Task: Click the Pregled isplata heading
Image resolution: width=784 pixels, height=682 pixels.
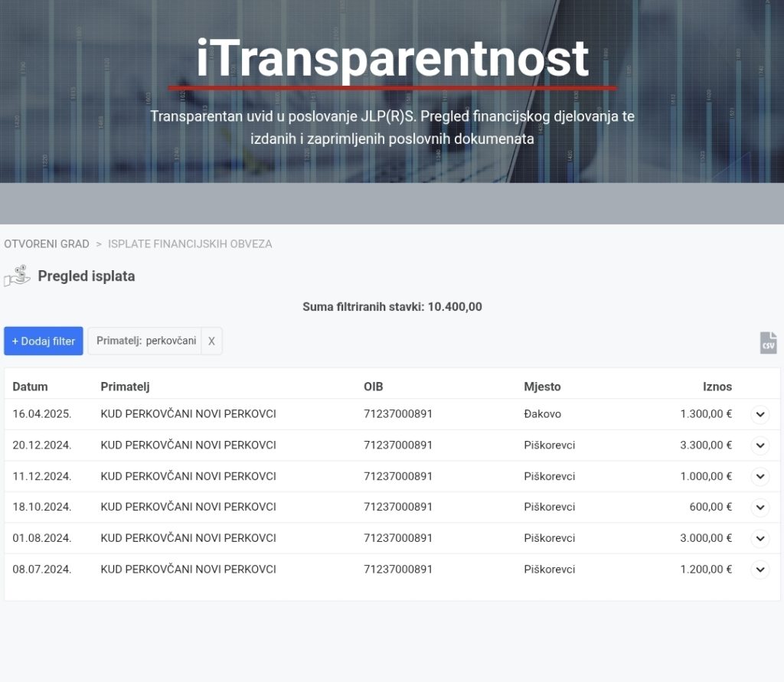Action: click(x=87, y=276)
